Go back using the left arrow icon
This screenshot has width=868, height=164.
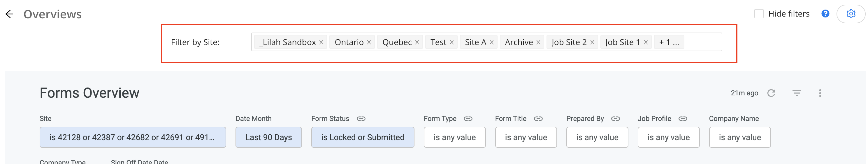(x=9, y=14)
